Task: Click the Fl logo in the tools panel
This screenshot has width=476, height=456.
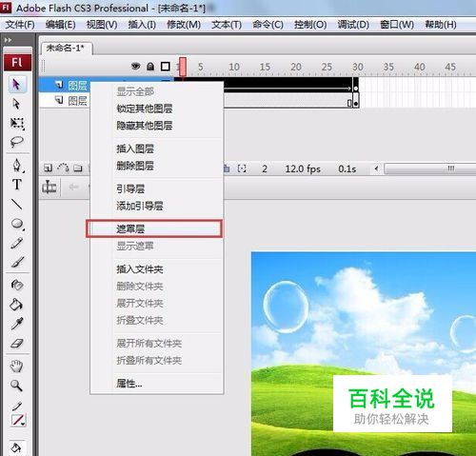Action: click(x=17, y=62)
